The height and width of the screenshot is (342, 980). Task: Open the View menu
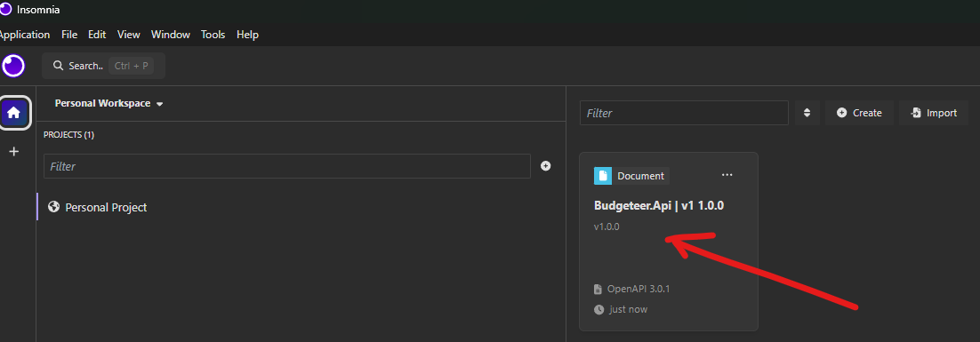[129, 35]
